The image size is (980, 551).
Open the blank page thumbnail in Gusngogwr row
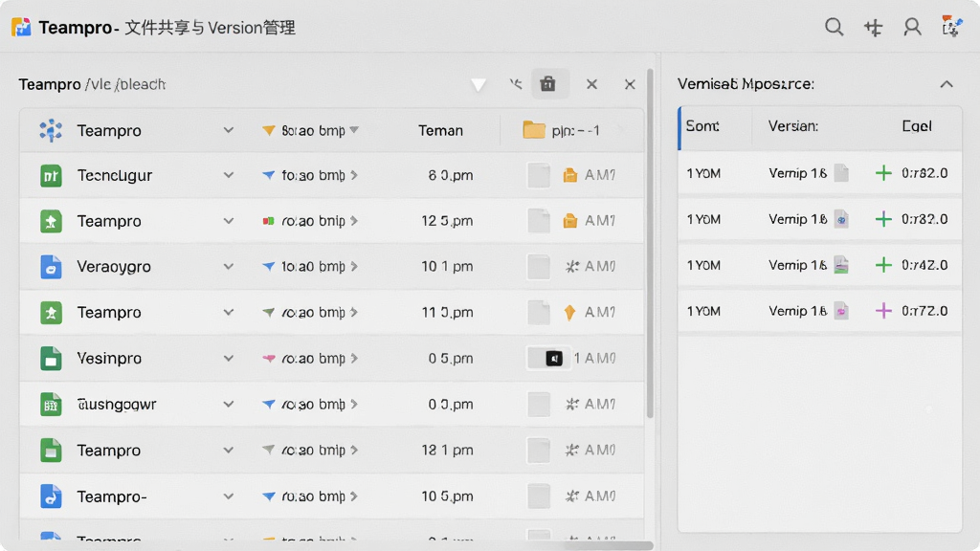(539, 405)
